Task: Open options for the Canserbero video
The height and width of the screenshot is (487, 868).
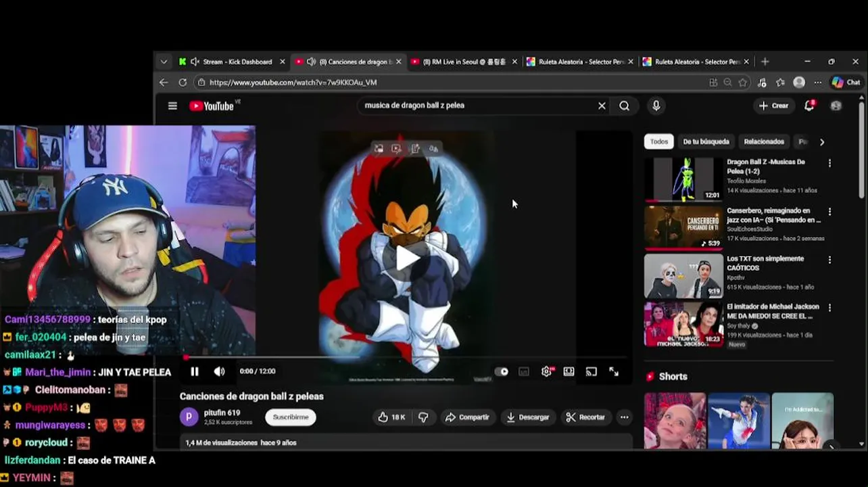Action: tap(829, 211)
